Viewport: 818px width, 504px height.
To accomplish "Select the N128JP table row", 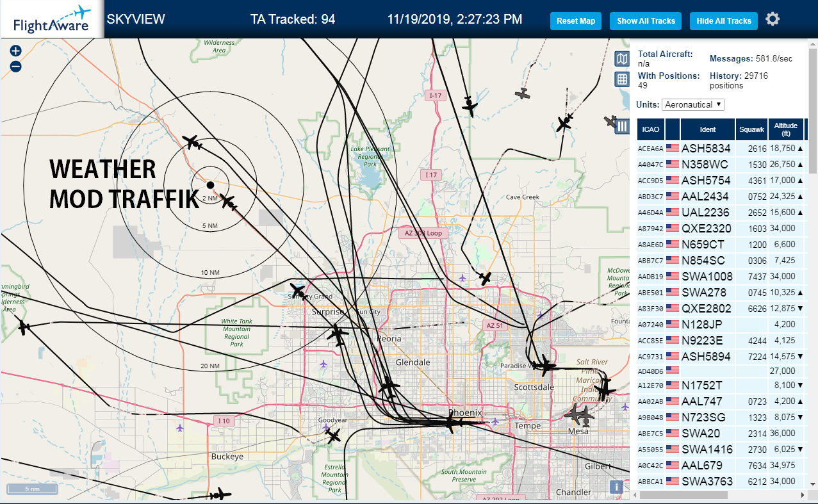I will point(721,324).
